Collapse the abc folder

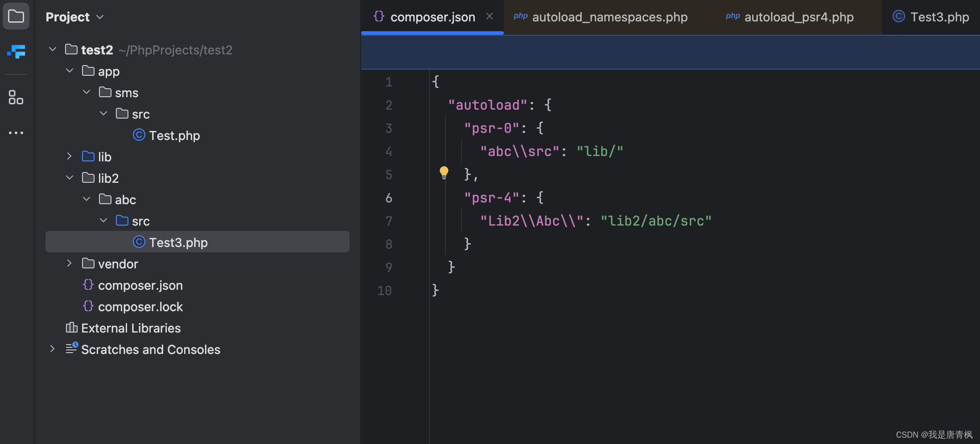[x=86, y=199]
